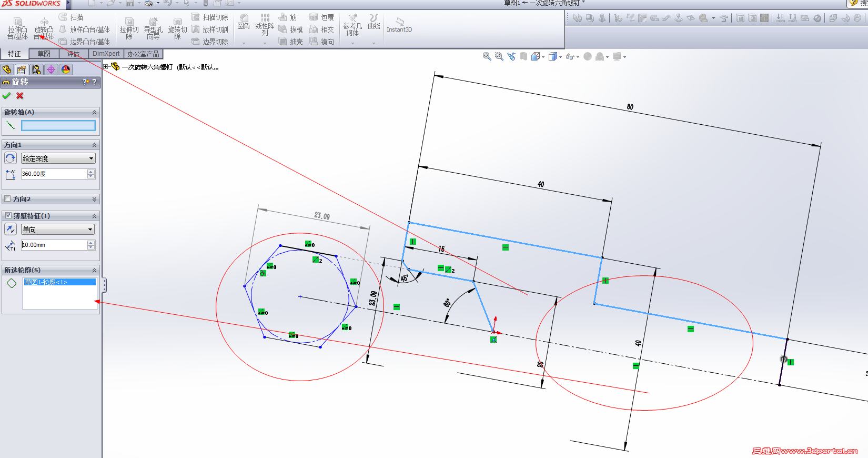
Task: Select Boundary Boss/Base (边界凸台/基体)
Action: [x=85, y=41]
